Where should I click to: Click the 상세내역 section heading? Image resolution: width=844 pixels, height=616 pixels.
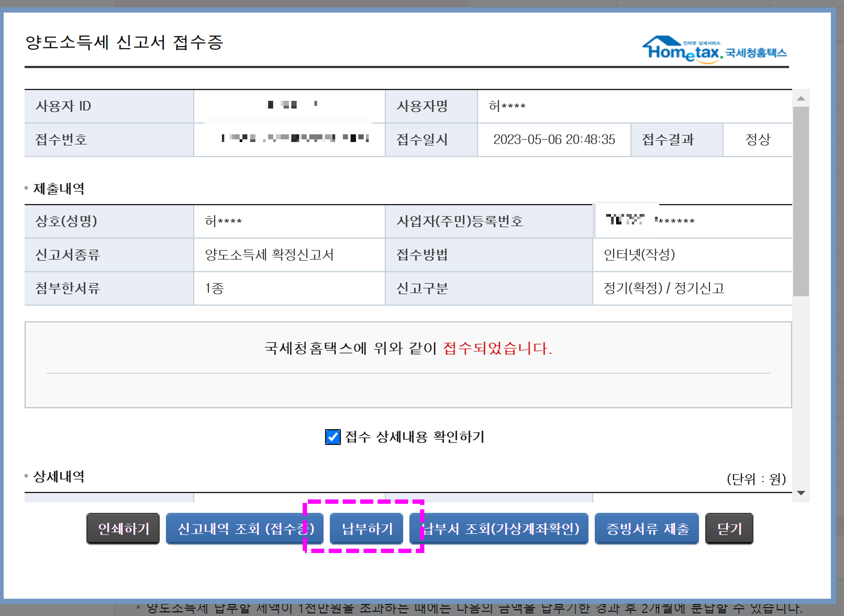click(x=59, y=477)
